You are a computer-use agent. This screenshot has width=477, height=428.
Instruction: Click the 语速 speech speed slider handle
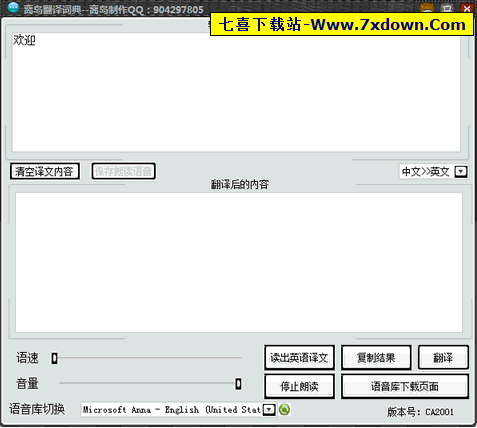click(x=54, y=358)
